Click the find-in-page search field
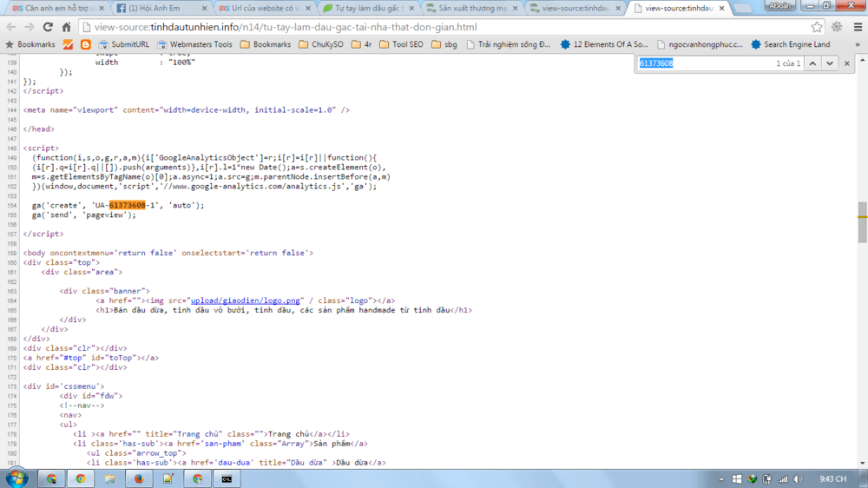This screenshot has height=488, width=868. point(705,63)
